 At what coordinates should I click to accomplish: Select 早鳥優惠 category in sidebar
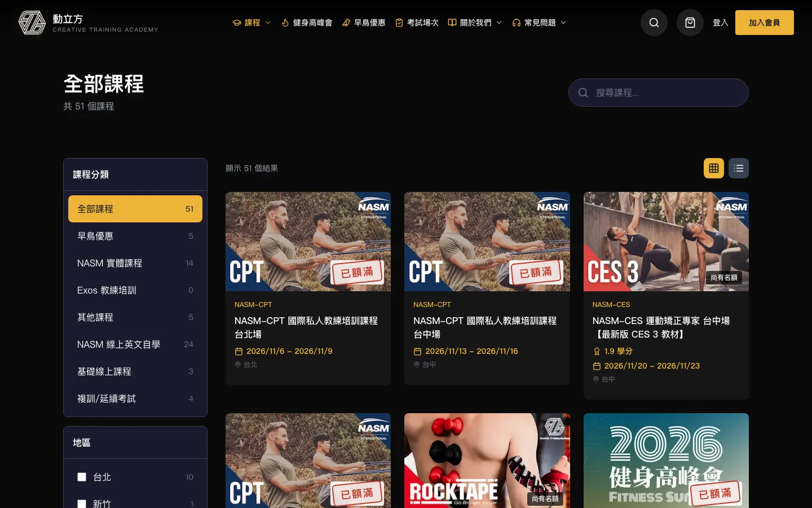tap(135, 236)
